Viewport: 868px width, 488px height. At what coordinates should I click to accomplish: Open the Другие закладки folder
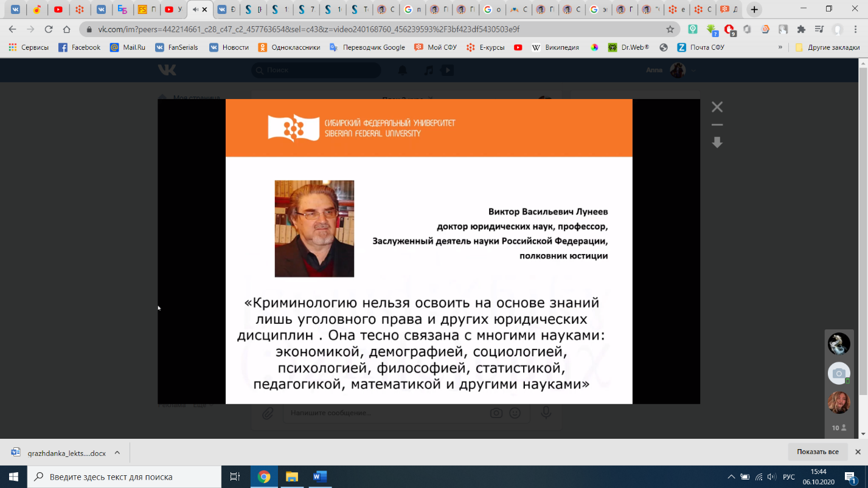tap(827, 47)
